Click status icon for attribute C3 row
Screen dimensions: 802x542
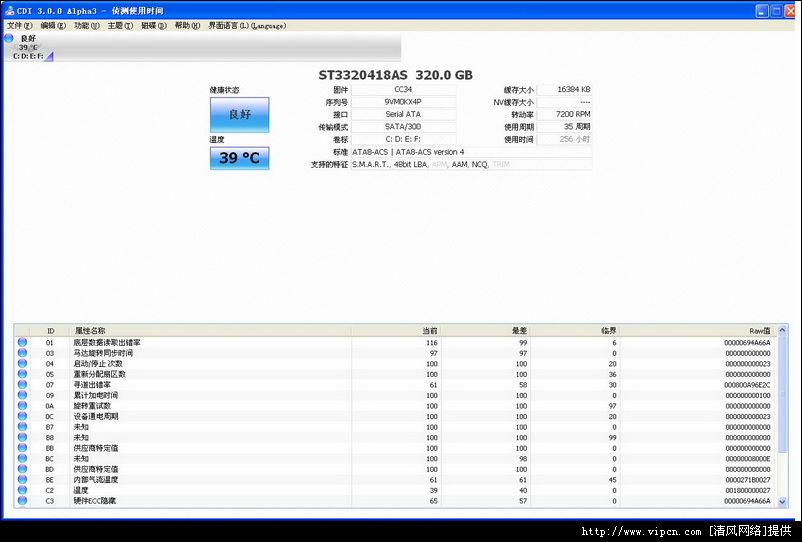click(x=23, y=501)
